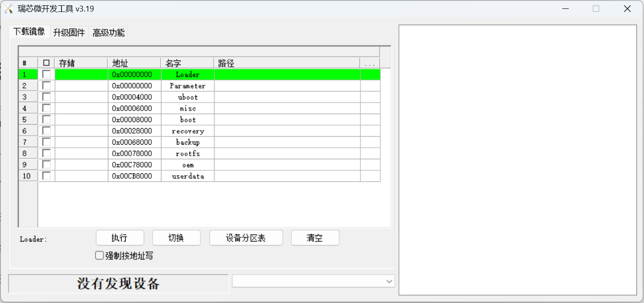Check the Parameter row checkbox

click(x=46, y=86)
